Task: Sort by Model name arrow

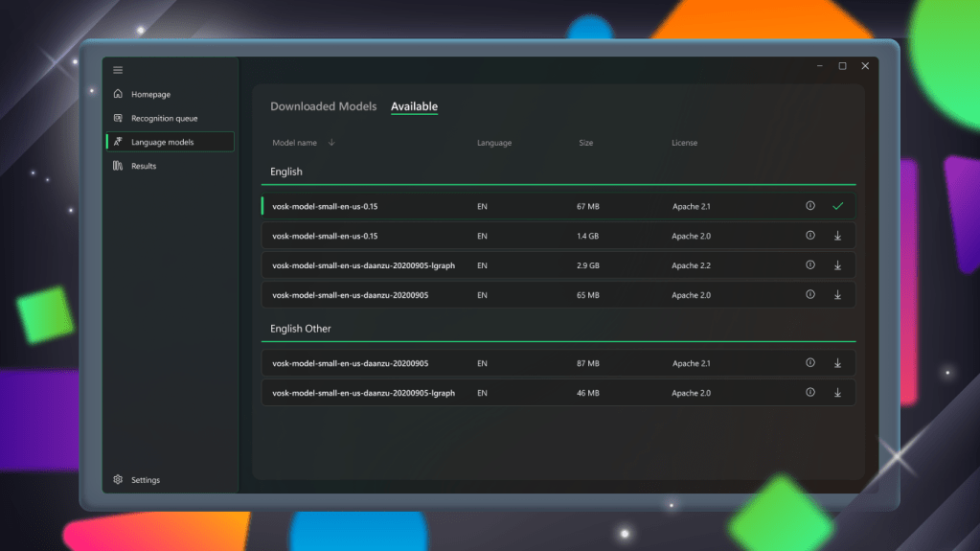Action: tap(331, 143)
